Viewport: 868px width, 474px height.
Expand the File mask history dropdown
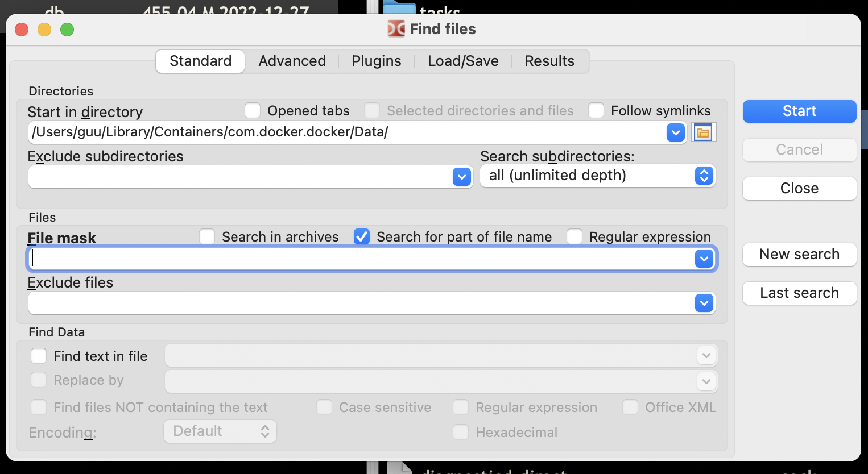[704, 259]
